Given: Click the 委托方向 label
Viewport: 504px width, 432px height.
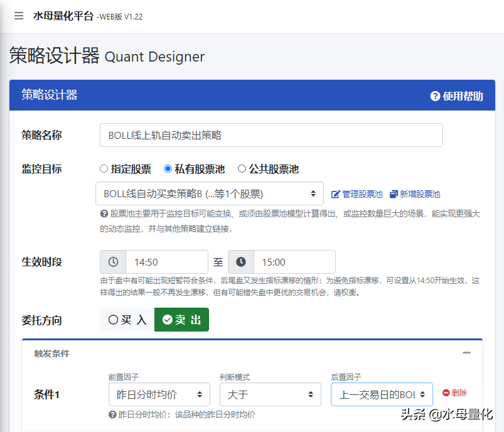Looking at the screenshot, I should (x=42, y=320).
